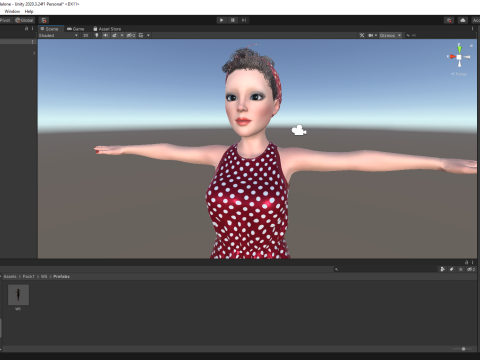Select the W5 prefab thumbnail
The height and width of the screenshot is (360, 480).
(x=18, y=295)
